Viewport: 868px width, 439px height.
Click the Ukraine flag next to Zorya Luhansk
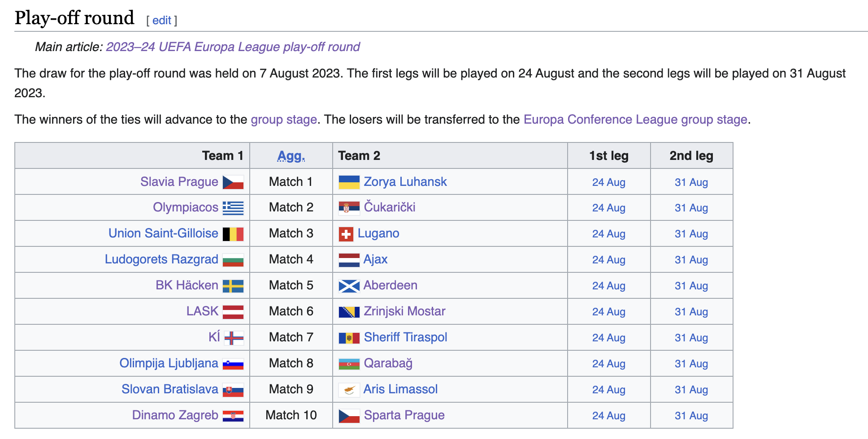(349, 182)
